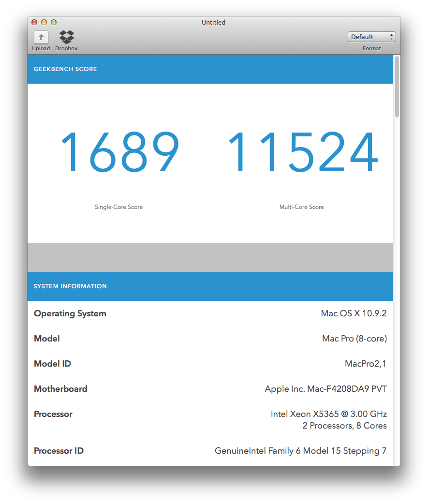Click the Motherboard label
This screenshot has height=504, width=428.
tap(61, 389)
